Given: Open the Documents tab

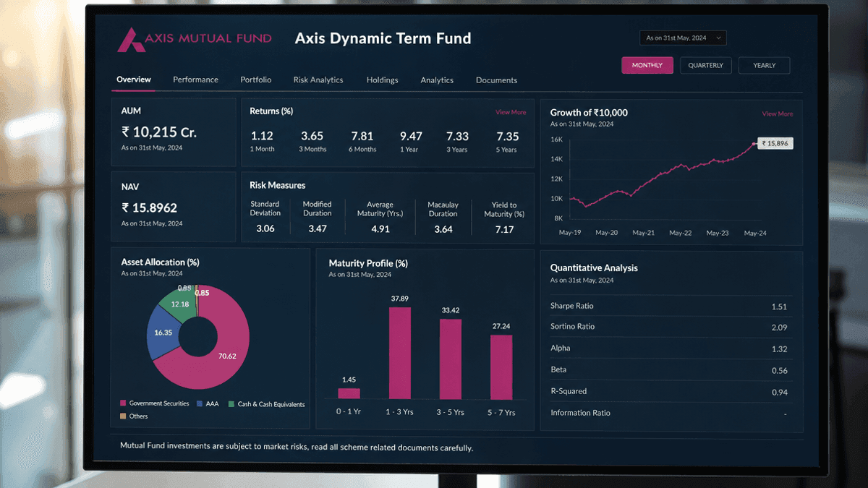Looking at the screenshot, I should (x=496, y=80).
